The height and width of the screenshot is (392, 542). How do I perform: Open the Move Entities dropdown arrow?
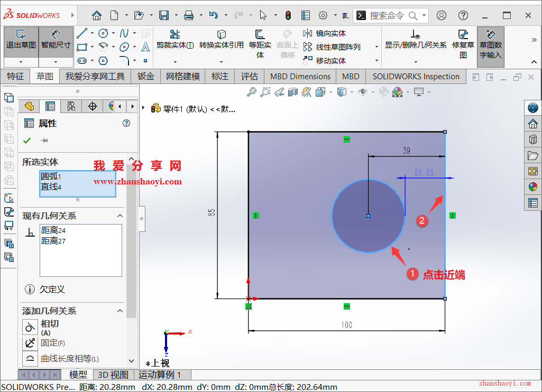click(376, 60)
